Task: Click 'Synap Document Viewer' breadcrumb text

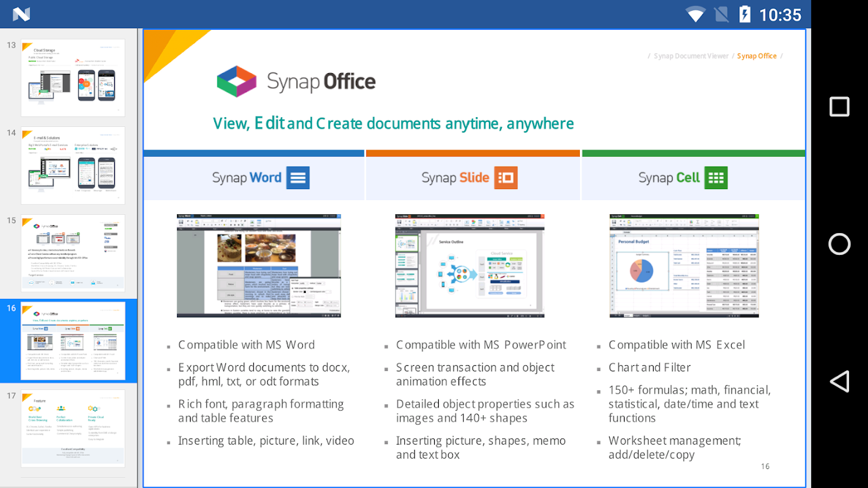Action: [691, 56]
